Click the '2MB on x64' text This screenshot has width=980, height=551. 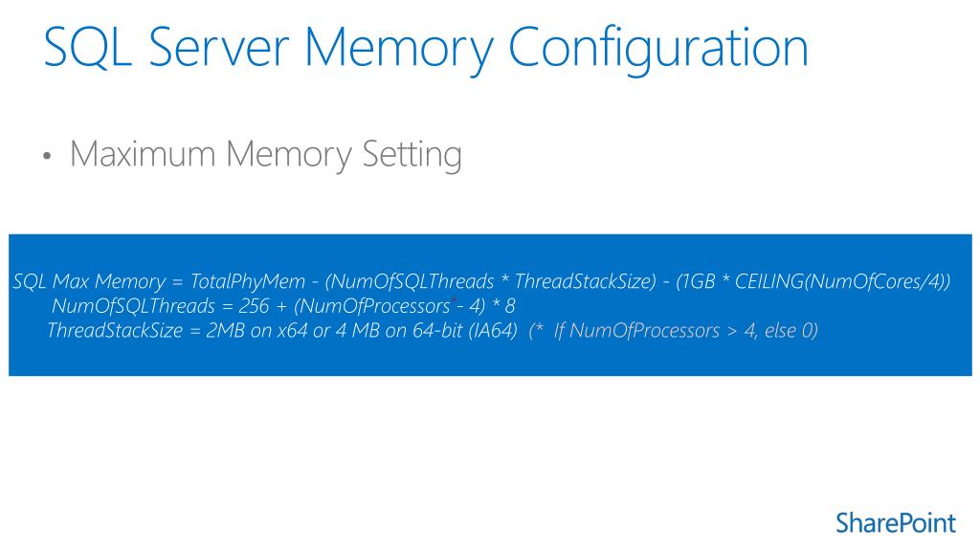tap(256, 330)
